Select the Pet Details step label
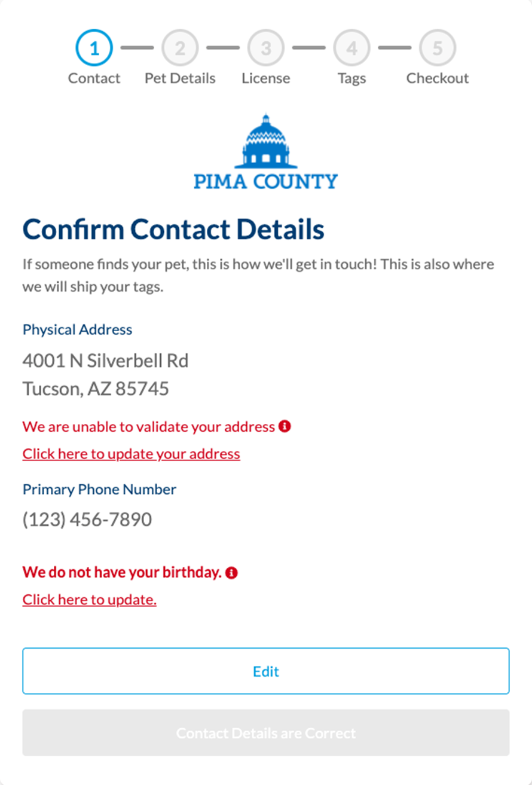Image resolution: width=532 pixels, height=785 pixels. coord(180,78)
